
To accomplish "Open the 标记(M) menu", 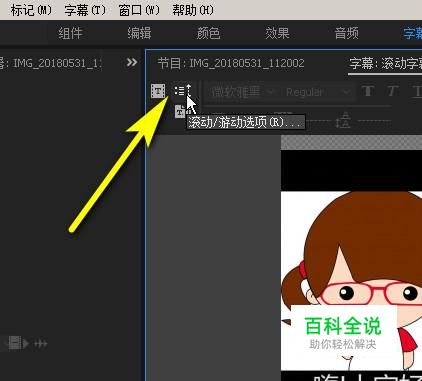I will (31, 10).
